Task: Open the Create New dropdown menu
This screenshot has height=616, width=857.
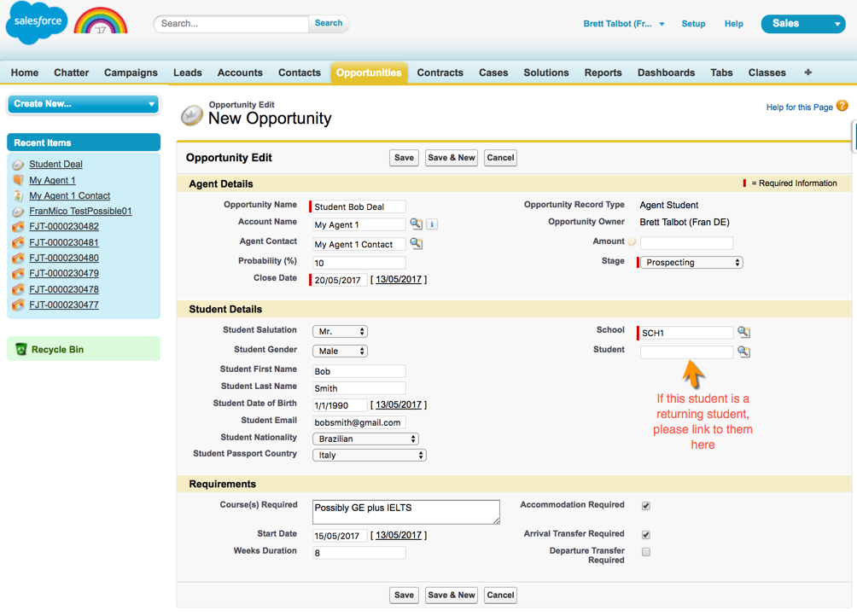Action: (84, 104)
